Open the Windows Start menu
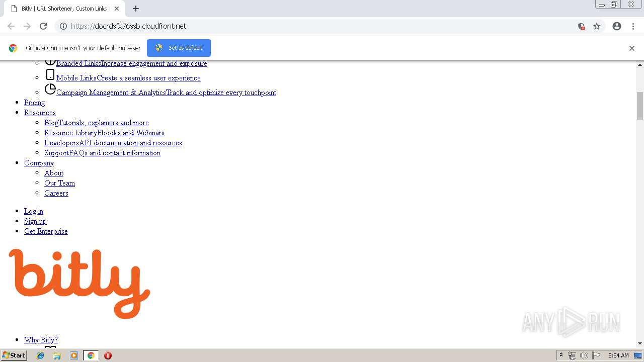 point(14,355)
